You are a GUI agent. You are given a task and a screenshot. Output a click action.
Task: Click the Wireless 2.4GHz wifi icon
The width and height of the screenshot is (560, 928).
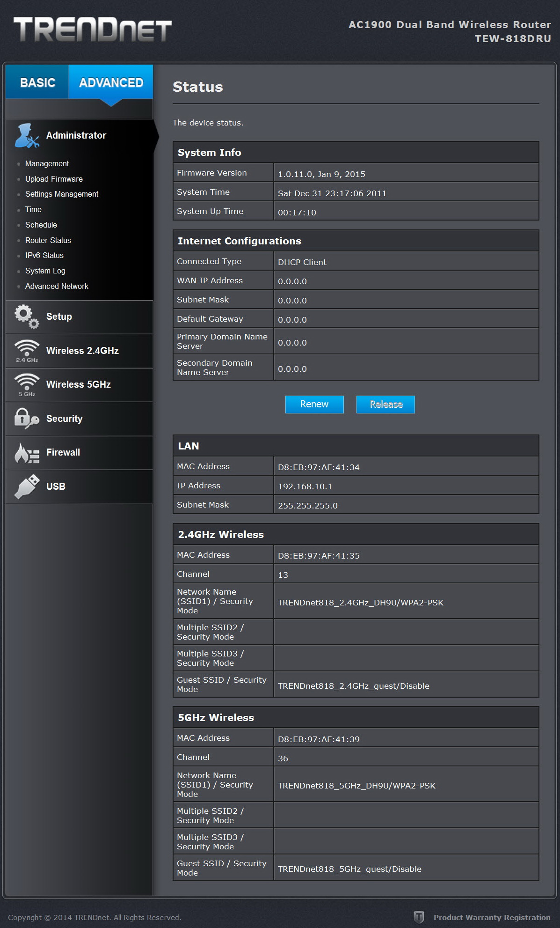point(27,351)
